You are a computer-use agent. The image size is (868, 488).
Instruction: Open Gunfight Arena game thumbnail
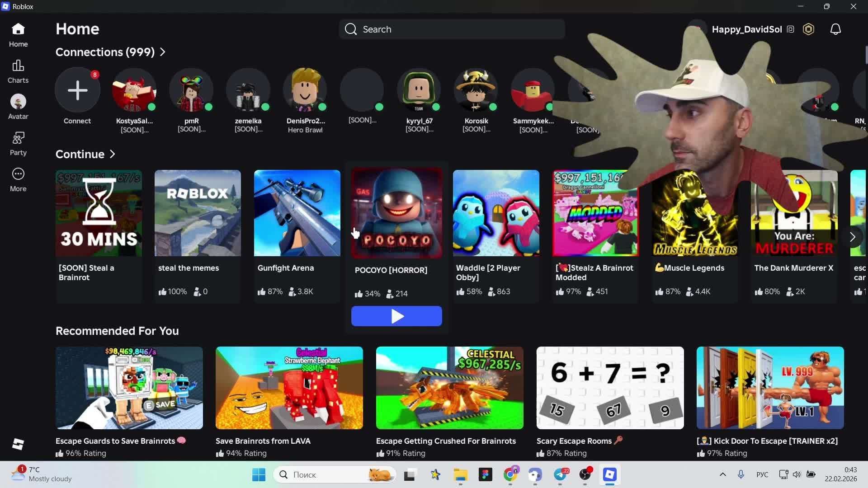(297, 213)
